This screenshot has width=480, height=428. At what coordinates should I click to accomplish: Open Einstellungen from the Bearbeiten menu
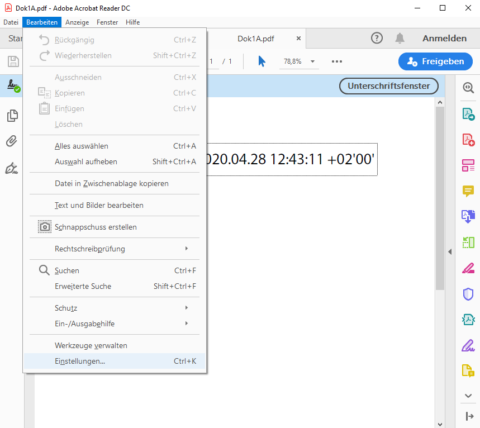[x=114, y=361]
